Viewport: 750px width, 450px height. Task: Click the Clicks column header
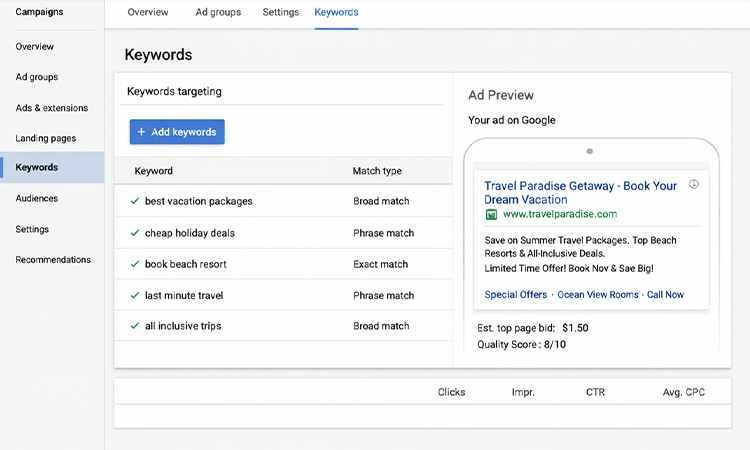click(452, 392)
